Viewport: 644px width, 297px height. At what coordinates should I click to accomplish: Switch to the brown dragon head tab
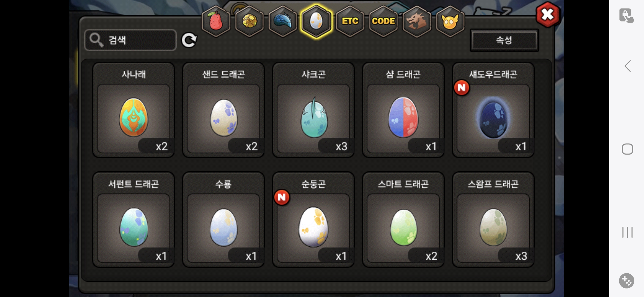(417, 21)
